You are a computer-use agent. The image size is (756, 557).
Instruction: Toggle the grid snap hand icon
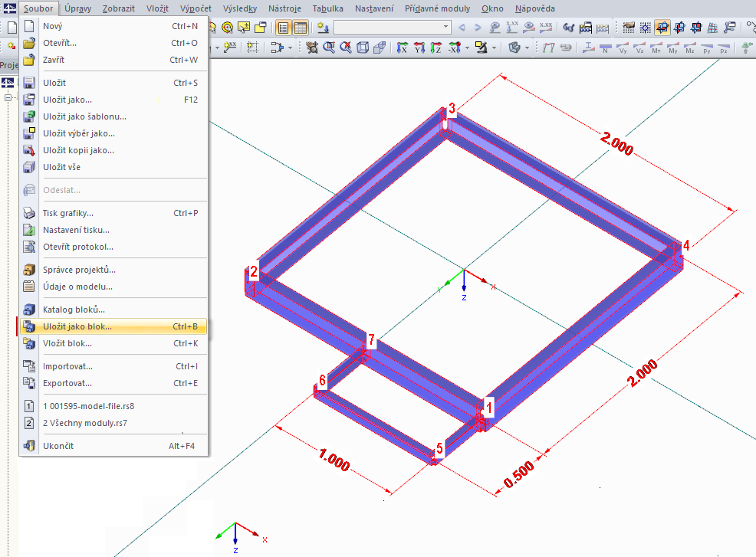(628, 28)
